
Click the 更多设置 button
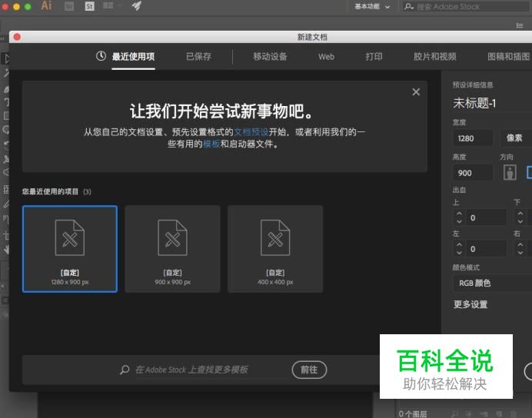pyautogui.click(x=470, y=304)
